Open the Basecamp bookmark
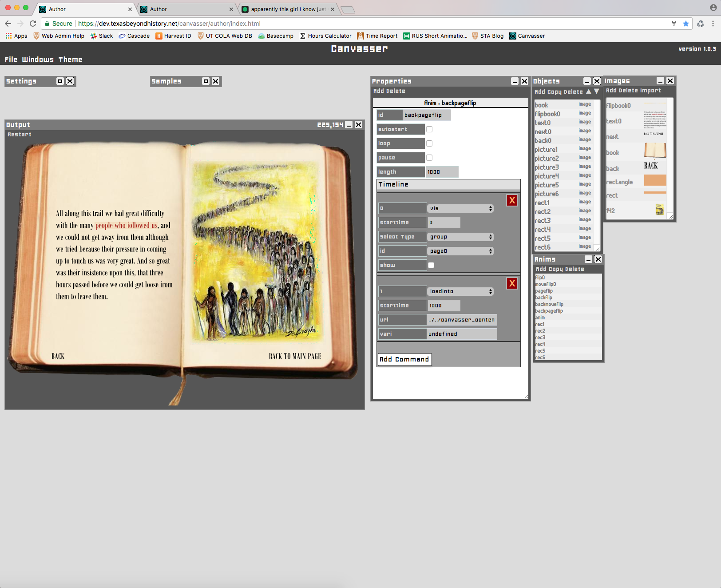 pos(276,36)
